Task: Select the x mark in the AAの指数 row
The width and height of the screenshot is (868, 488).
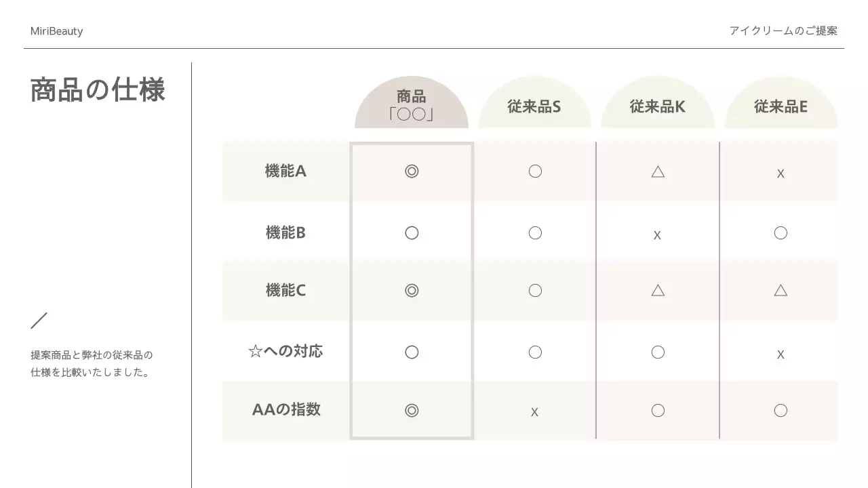Action: click(534, 412)
